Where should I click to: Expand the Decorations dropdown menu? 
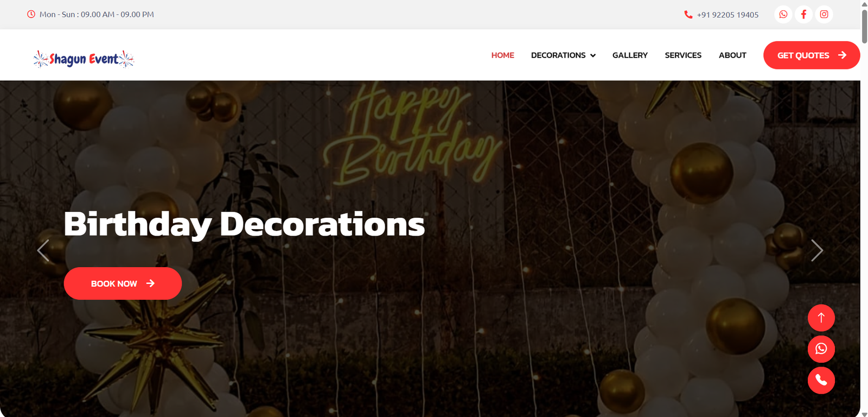563,55
